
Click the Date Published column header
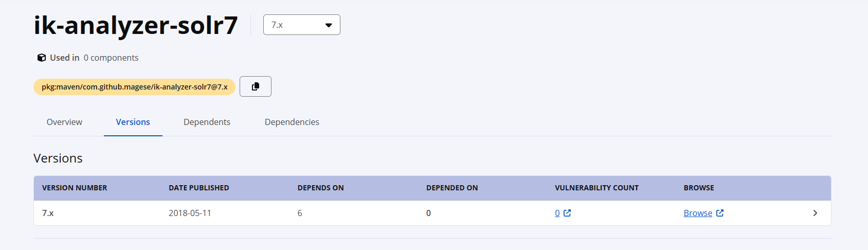(x=198, y=188)
